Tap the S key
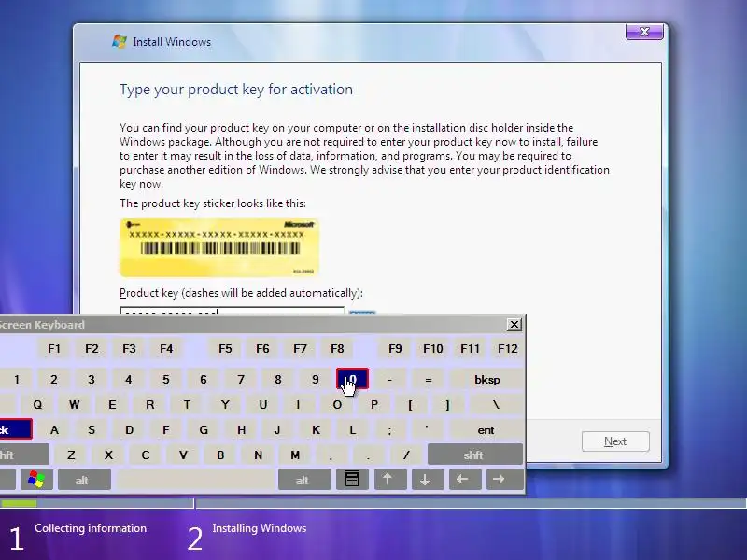This screenshot has height=560, width=747. tap(92, 430)
